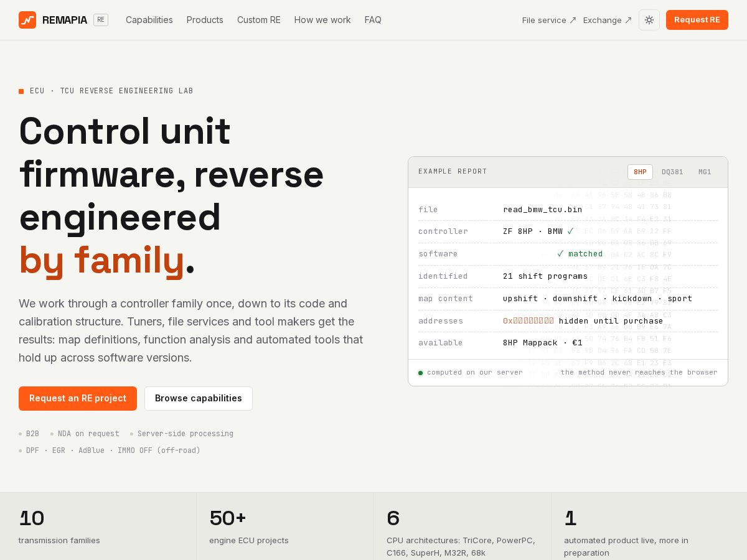Click the 50+ engine ECU projects stat

(x=285, y=526)
